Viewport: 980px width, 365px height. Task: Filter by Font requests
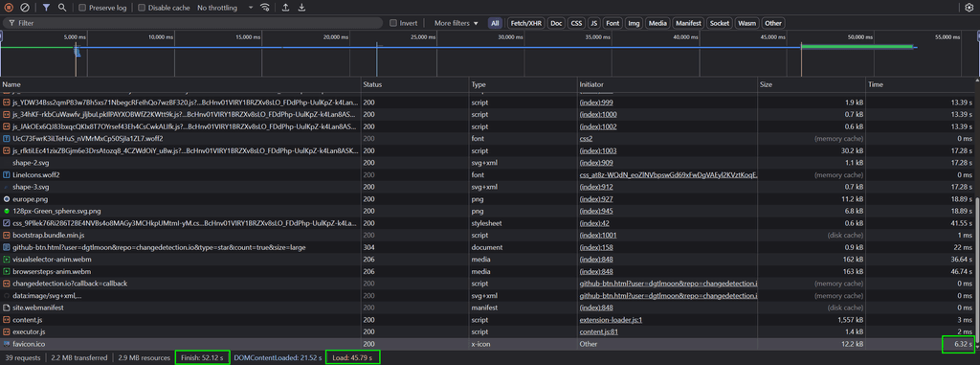(612, 23)
